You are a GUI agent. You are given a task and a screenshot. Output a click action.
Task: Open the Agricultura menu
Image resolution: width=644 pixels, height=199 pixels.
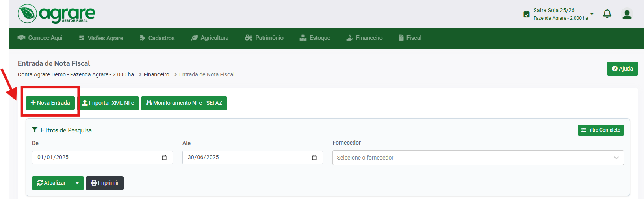[x=210, y=38]
